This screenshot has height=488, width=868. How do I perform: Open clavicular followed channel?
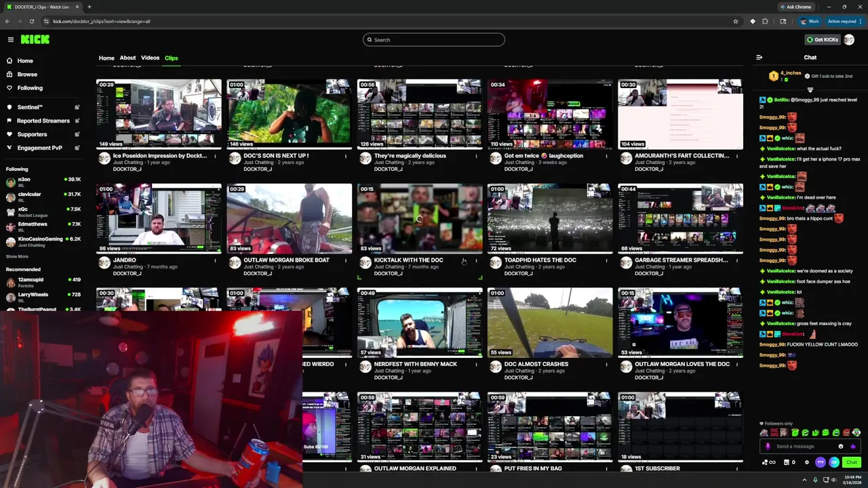click(x=43, y=197)
